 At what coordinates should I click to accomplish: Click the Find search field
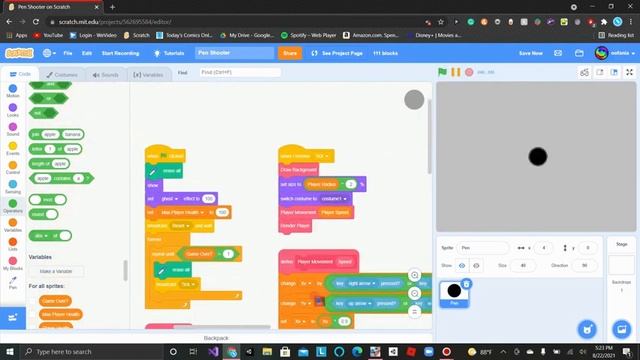pos(240,72)
